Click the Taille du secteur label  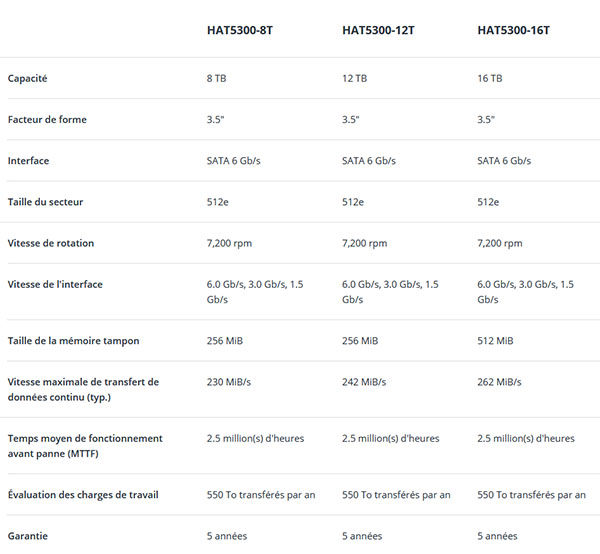(45, 202)
